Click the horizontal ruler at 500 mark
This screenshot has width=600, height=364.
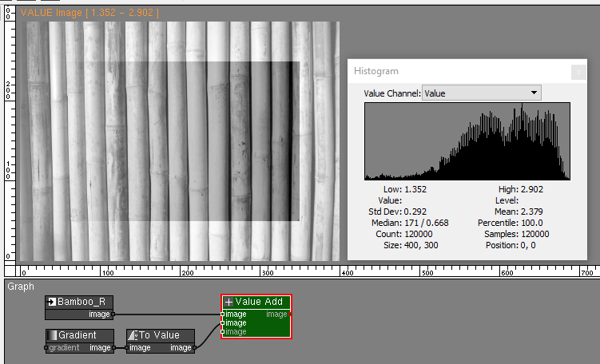click(x=427, y=271)
